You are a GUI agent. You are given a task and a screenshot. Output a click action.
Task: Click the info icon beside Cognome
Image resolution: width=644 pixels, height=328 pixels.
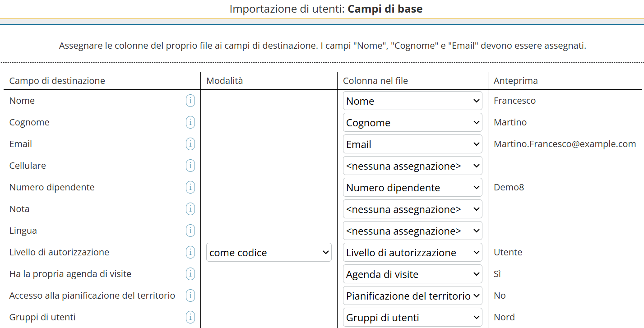(x=190, y=122)
